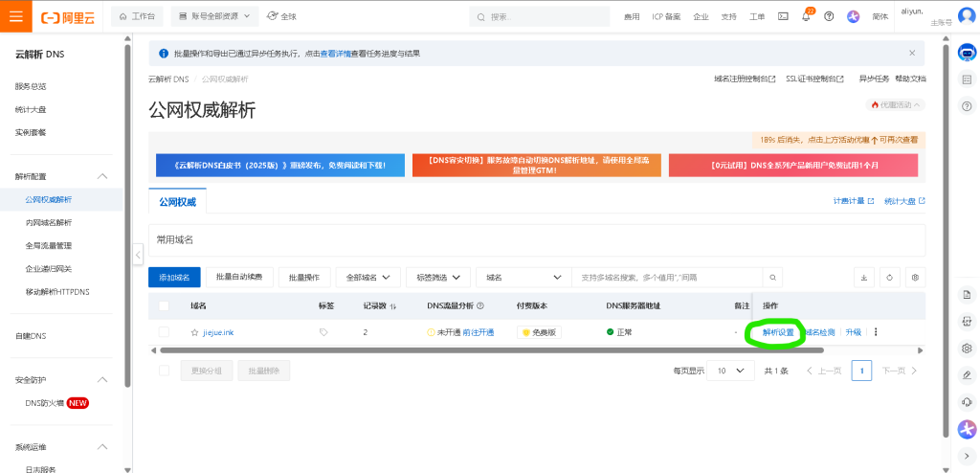
Task: Open 解析设置 link for jiejue.ink
Action: (x=778, y=332)
